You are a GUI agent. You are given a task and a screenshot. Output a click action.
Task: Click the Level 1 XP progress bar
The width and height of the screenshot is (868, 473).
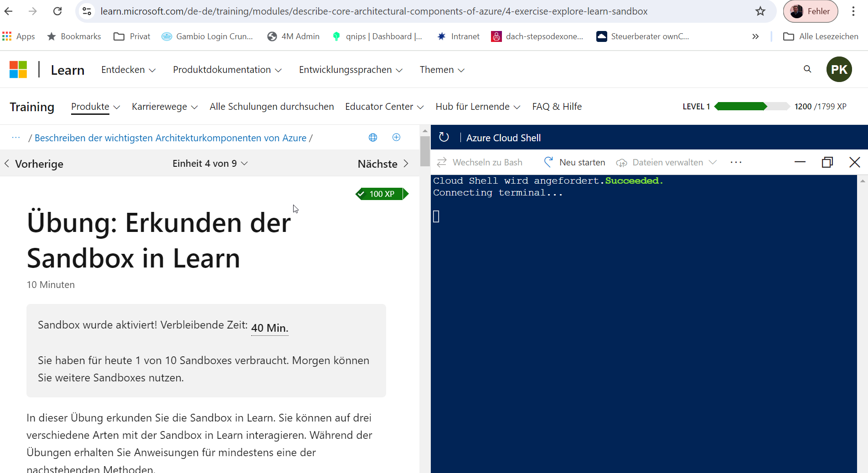coord(752,106)
